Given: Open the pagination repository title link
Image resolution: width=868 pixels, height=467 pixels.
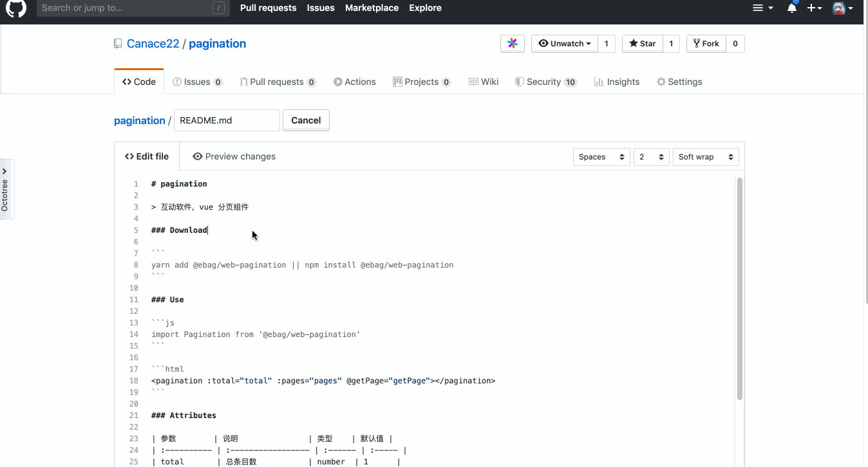Looking at the screenshot, I should pyautogui.click(x=217, y=44).
